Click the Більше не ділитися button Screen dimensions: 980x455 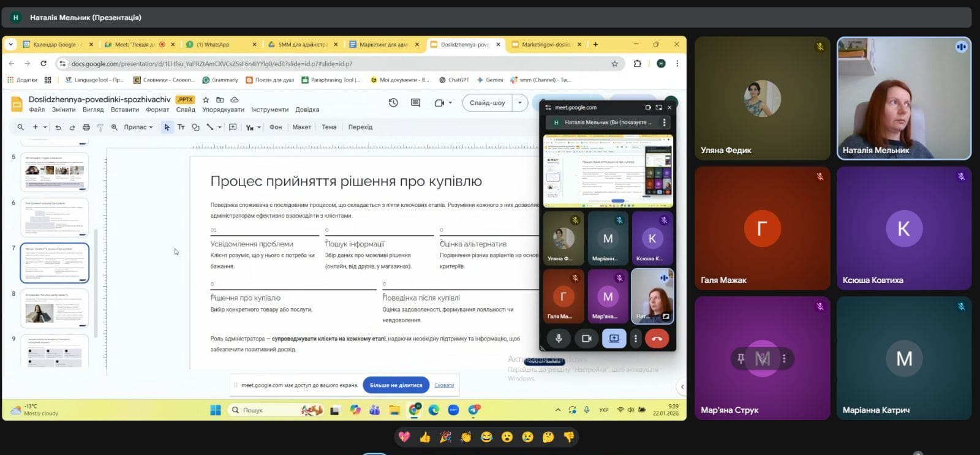[396, 385]
